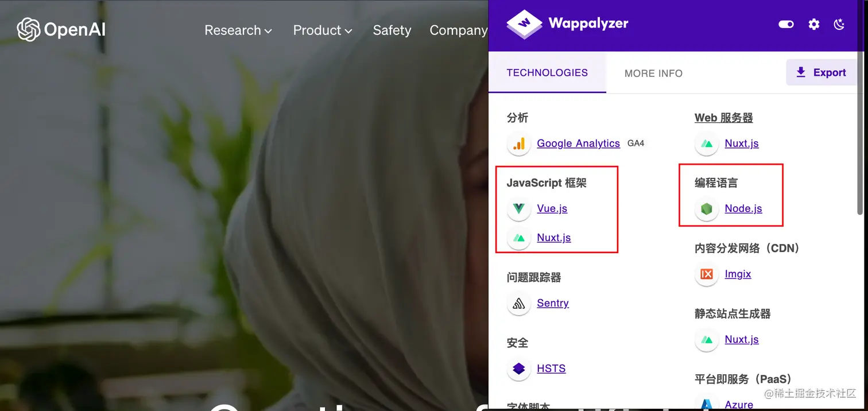This screenshot has height=411, width=868.
Task: Open the Sentry link
Action: 552,303
